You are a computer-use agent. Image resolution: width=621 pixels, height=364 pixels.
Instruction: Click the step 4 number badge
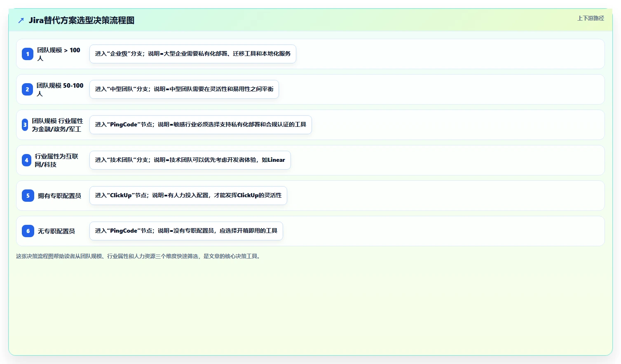[26, 160]
